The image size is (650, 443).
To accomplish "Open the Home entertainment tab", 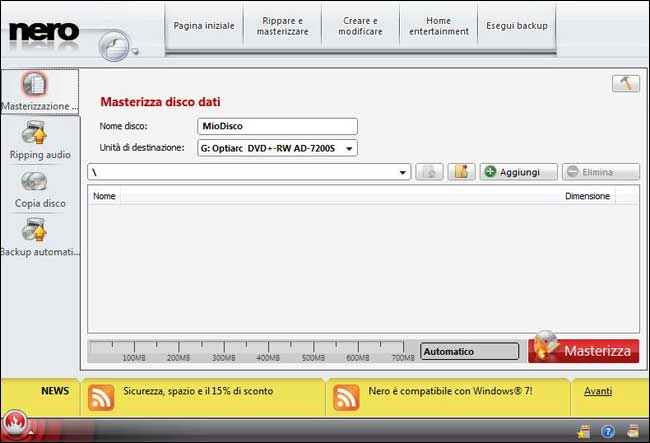I will tap(438, 25).
